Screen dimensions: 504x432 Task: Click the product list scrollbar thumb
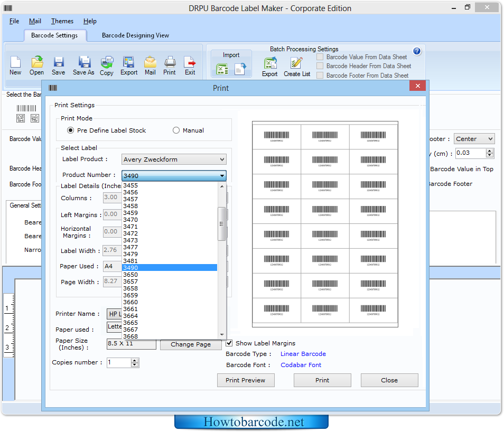221,224
